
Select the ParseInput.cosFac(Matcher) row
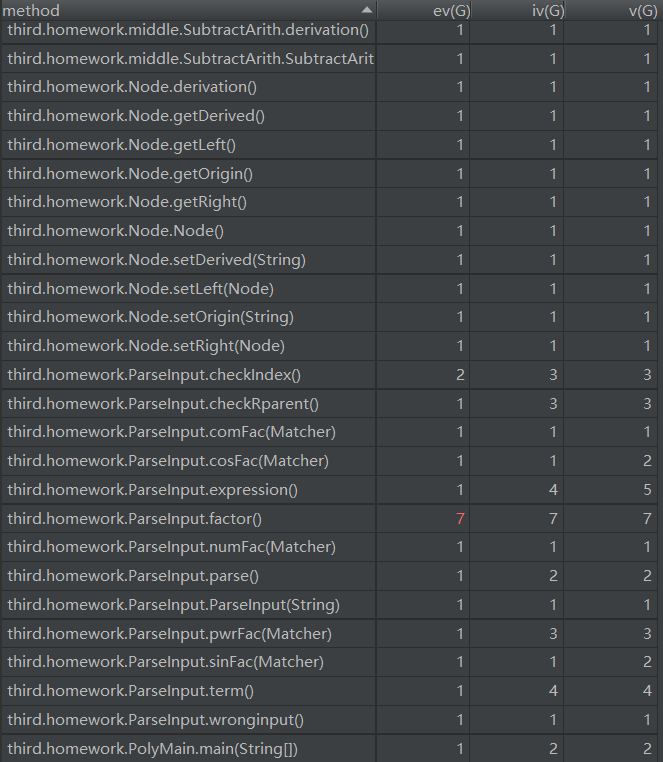point(330,461)
